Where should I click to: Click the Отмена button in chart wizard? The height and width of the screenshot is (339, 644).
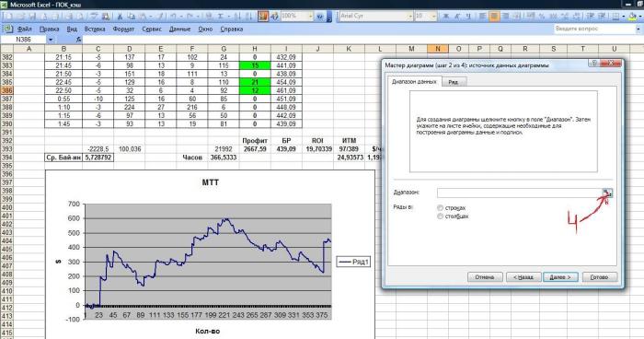485,277
